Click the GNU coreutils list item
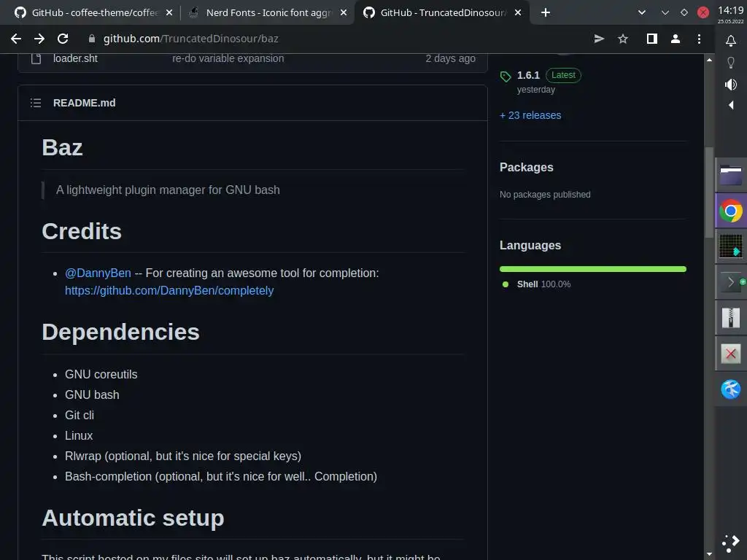The height and width of the screenshot is (560, 747). [x=101, y=374]
